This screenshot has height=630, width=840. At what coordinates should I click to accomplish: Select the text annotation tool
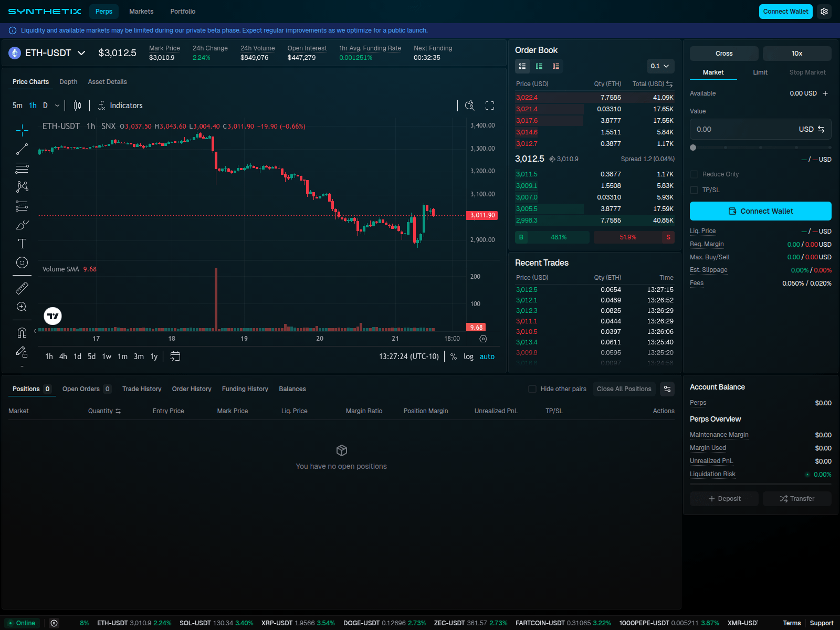pyautogui.click(x=22, y=244)
